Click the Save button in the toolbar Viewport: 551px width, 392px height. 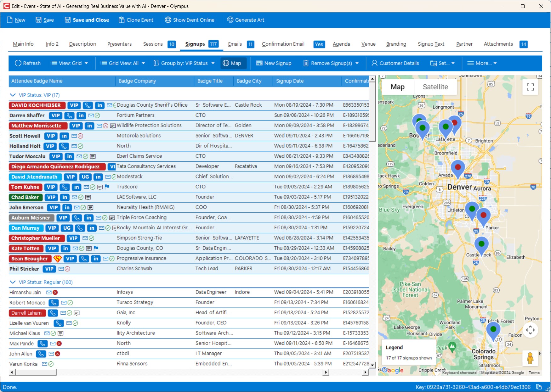pos(45,20)
